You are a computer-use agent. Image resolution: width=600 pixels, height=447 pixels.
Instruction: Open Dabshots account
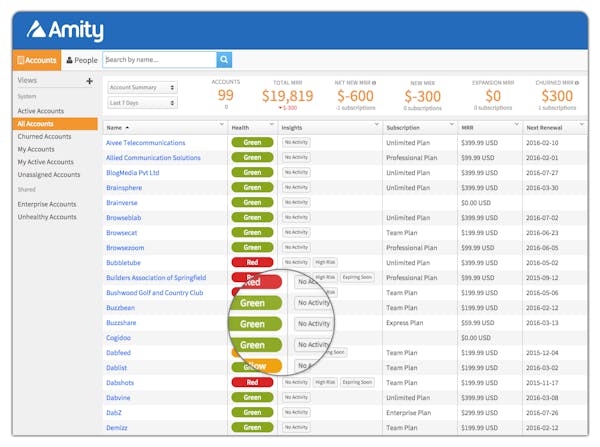point(120,383)
